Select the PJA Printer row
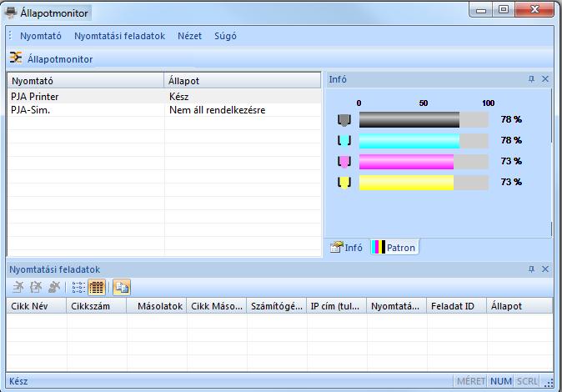The height and width of the screenshot is (392, 562). (x=164, y=97)
